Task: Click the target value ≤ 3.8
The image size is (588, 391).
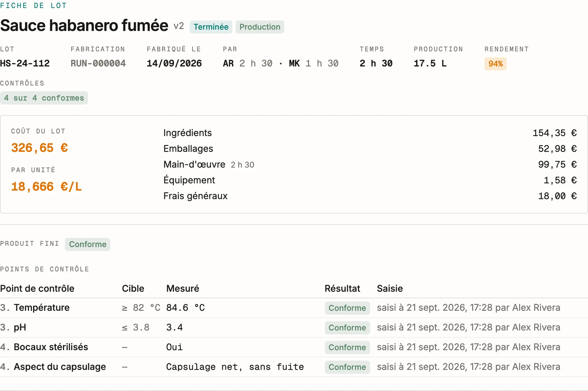Action: [x=136, y=327]
